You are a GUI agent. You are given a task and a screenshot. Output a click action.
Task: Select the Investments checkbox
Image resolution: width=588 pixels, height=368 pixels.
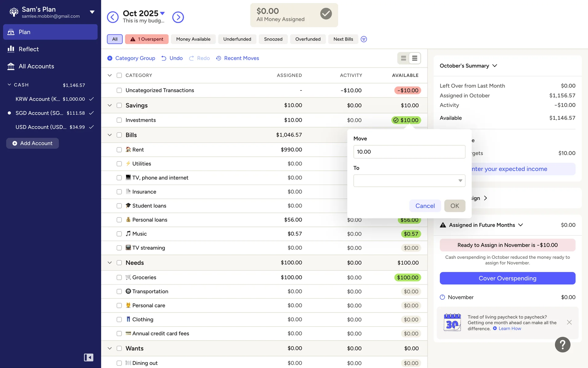[119, 120]
